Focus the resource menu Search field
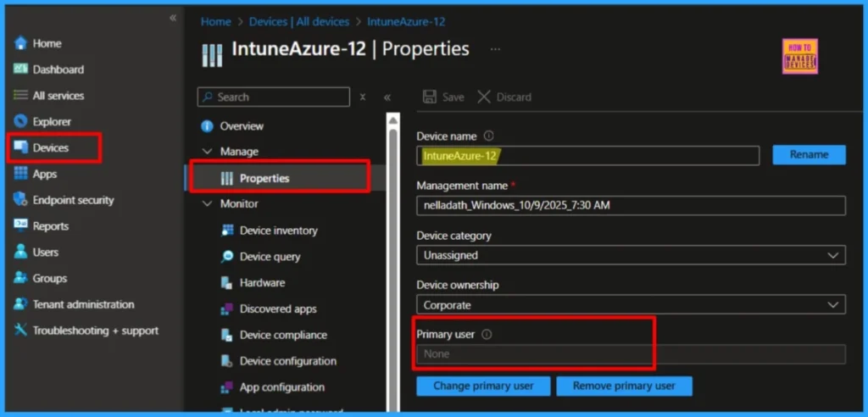Screen dimensions: 868x417 (x=274, y=97)
